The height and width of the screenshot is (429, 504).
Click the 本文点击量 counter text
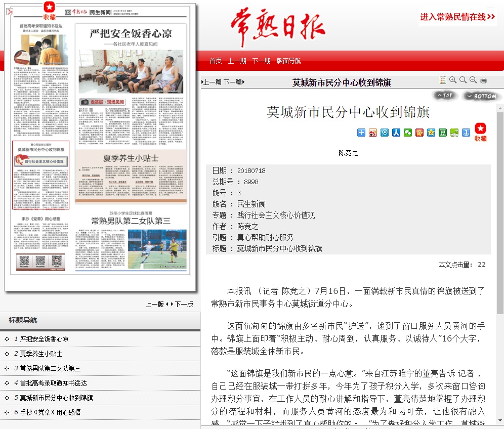point(462,265)
